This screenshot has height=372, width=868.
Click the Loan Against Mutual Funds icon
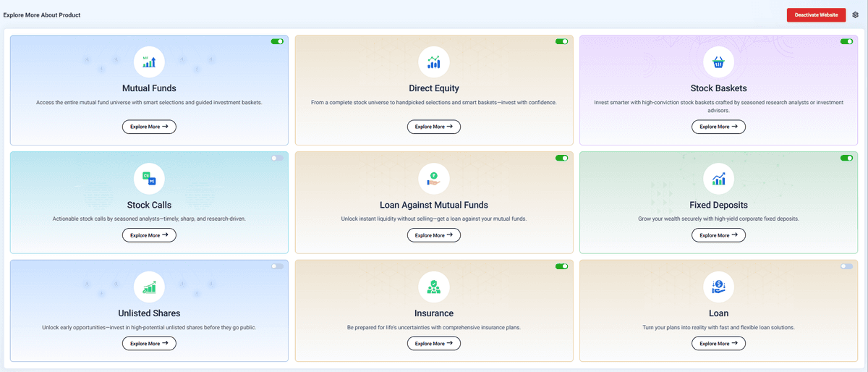(434, 179)
